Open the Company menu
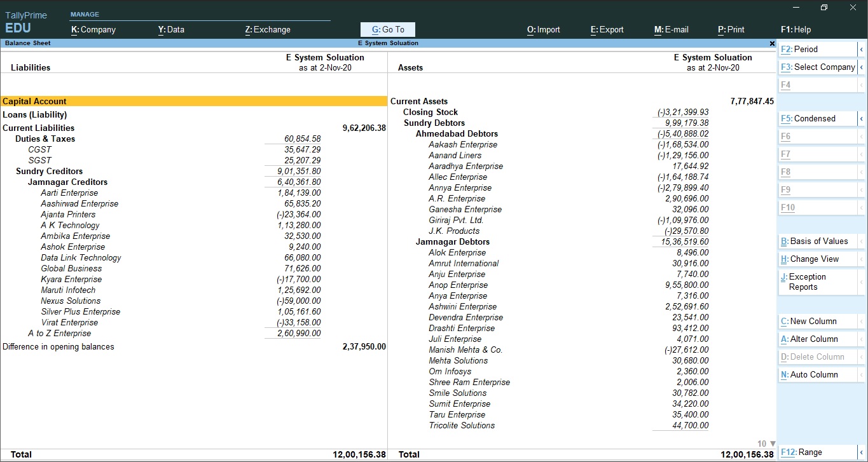 click(93, 29)
